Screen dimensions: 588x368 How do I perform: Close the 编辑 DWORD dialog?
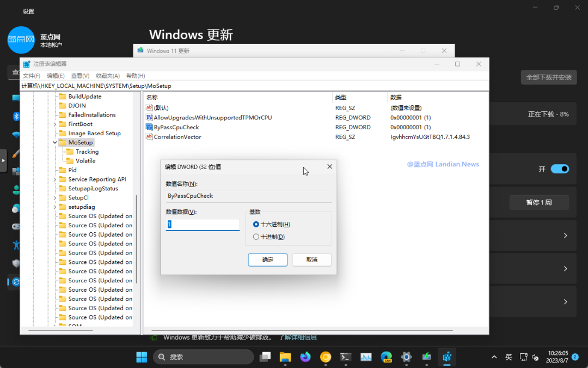click(x=329, y=166)
